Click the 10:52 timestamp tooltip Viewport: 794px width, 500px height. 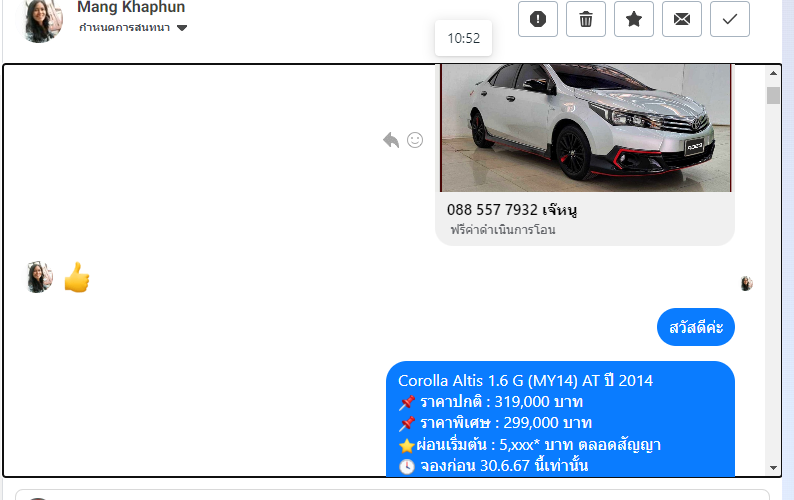tap(463, 39)
